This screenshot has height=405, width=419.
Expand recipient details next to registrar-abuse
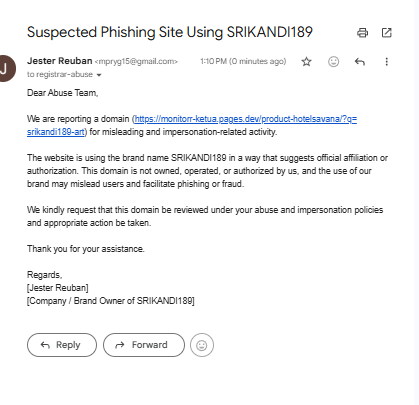click(x=99, y=75)
